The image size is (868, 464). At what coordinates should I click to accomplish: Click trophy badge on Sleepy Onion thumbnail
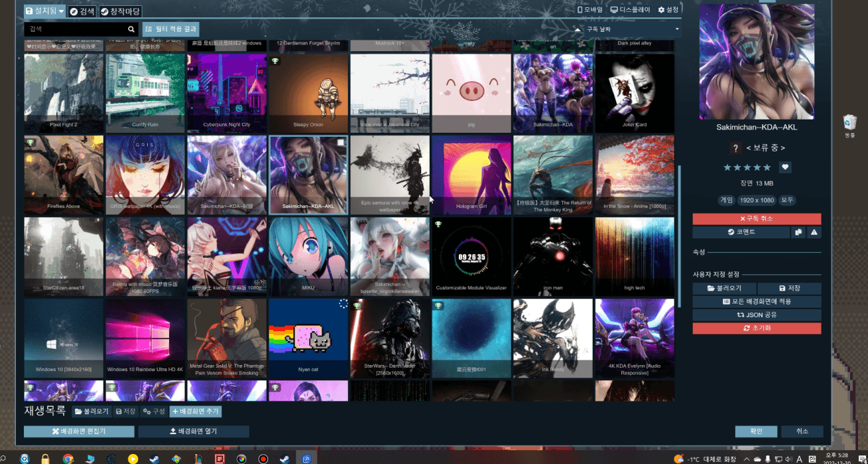(x=275, y=61)
